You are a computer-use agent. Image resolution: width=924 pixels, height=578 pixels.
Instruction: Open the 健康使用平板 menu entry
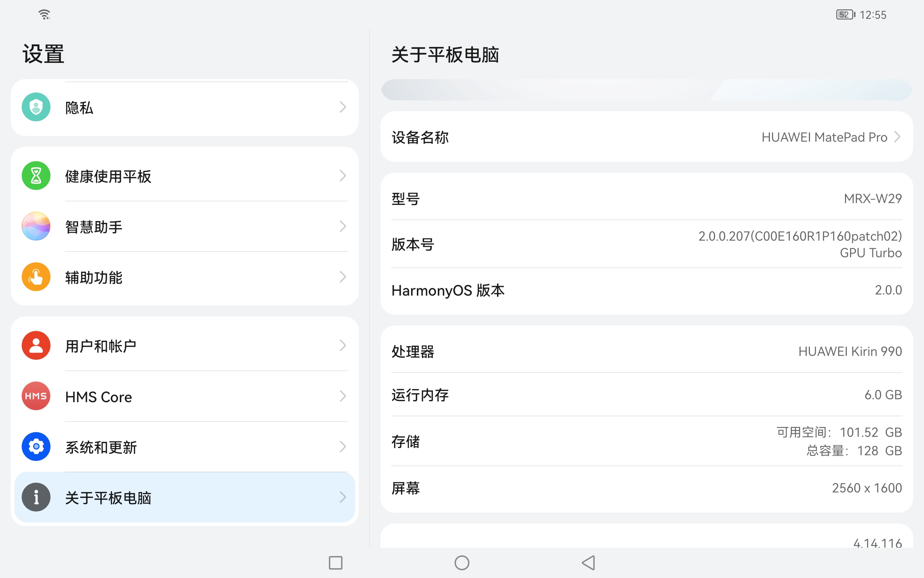185,176
